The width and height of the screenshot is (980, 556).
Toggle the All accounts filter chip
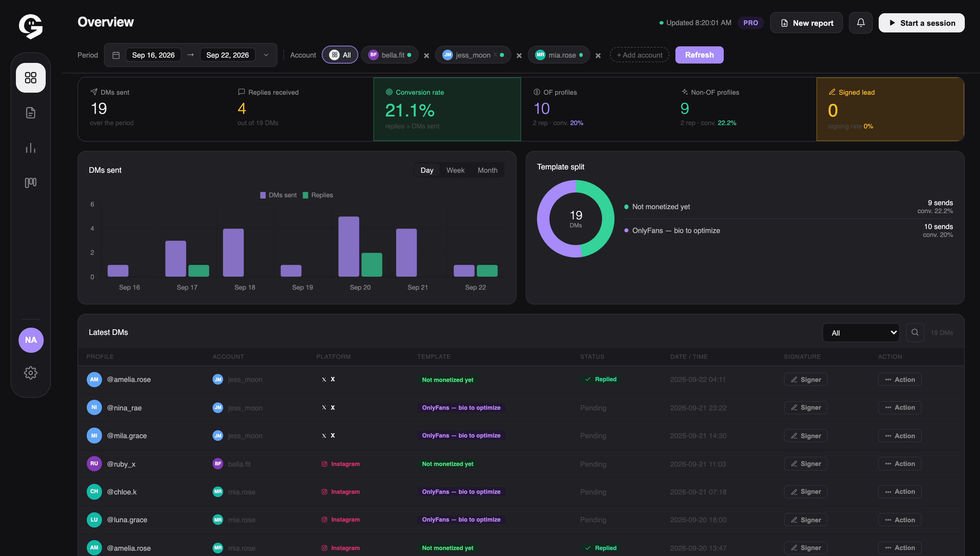coord(340,55)
